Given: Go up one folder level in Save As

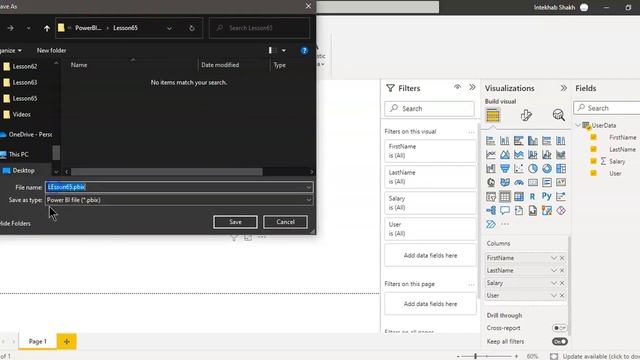Looking at the screenshot, I should point(47,28).
